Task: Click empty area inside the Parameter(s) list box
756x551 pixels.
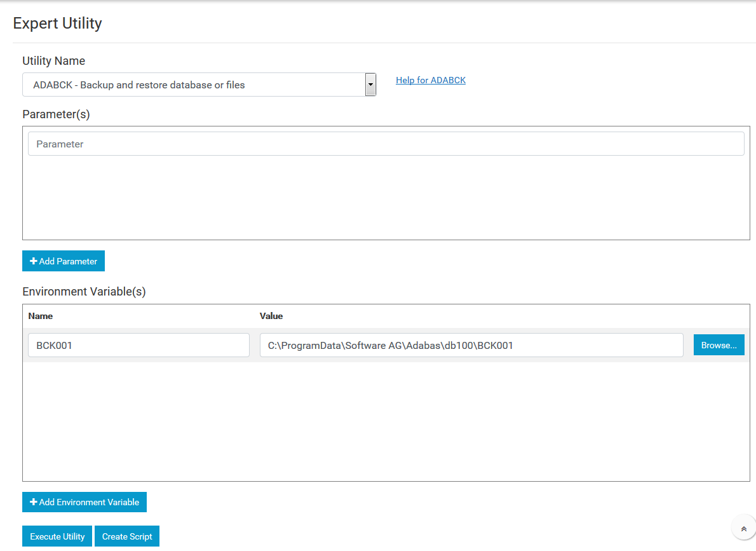Action: [386, 200]
